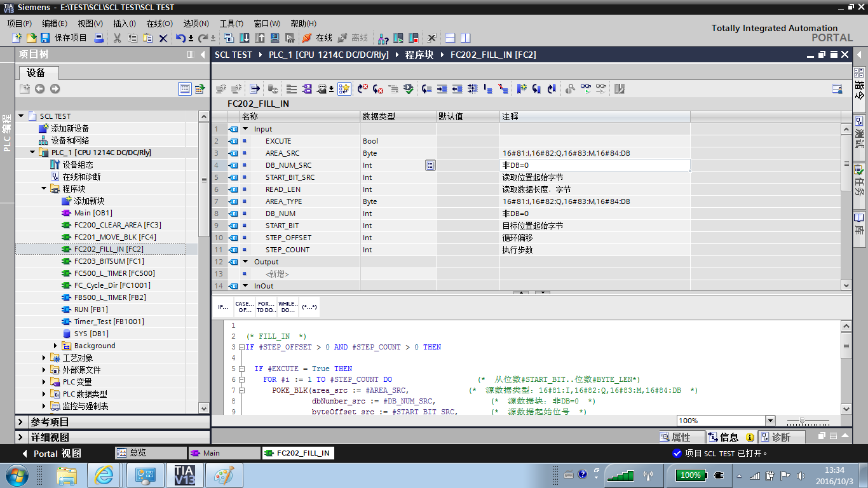Collapse the code fold at line 3
The image size is (868, 488).
click(x=241, y=348)
